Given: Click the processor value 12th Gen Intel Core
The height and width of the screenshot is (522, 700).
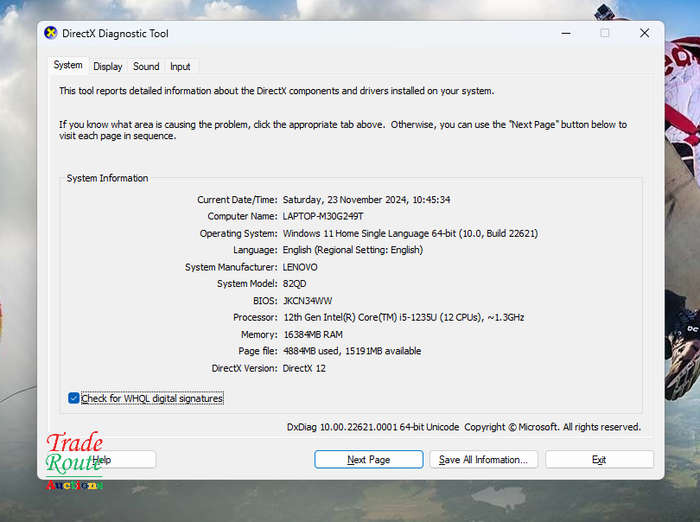Looking at the screenshot, I should tap(404, 317).
